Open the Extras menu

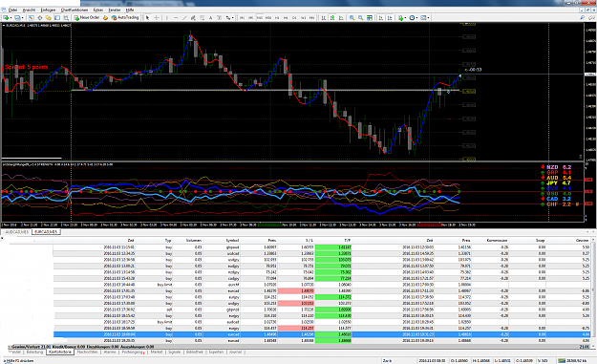pos(98,10)
